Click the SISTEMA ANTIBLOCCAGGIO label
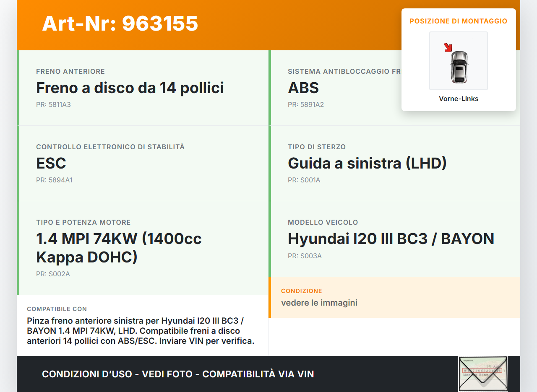Image resolution: width=537 pixels, height=392 pixels. click(344, 72)
